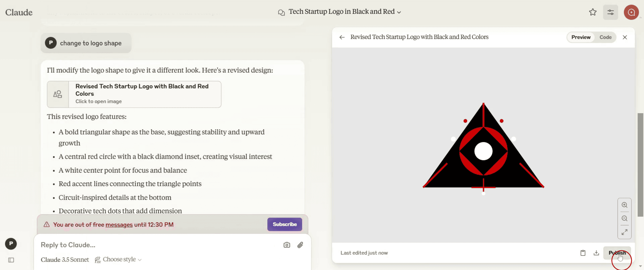Start new chat with red circle icon
Screen dimensions: 644x270
(631, 12)
